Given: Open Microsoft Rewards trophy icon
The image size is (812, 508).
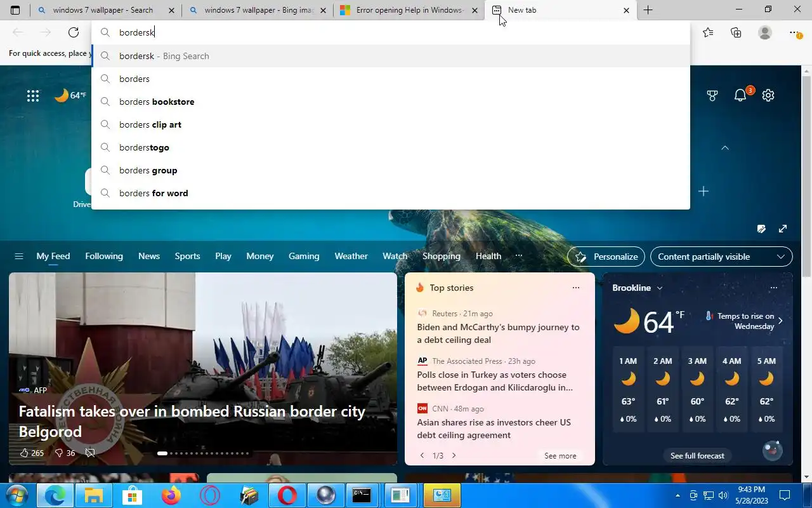Looking at the screenshot, I should click(x=712, y=95).
